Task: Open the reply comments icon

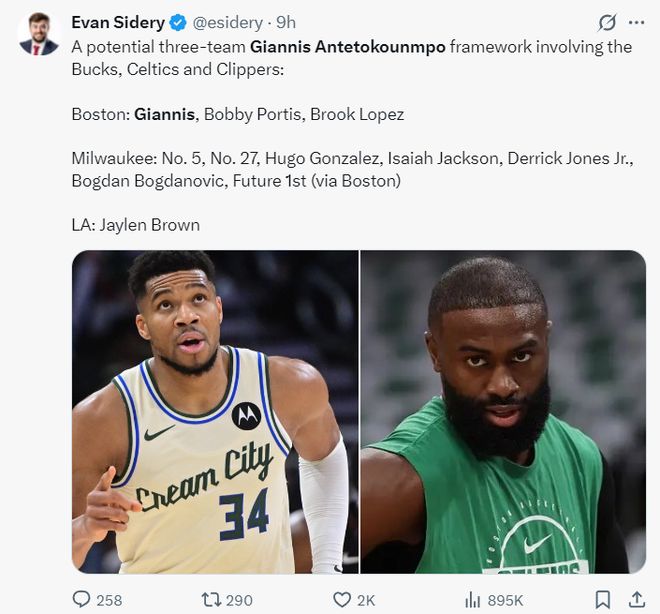Action: point(81,599)
